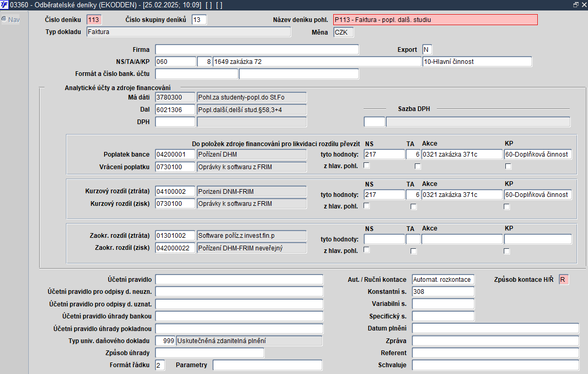The image size is (588, 374).
Task: Click the empty Firma field
Action: click(x=257, y=50)
